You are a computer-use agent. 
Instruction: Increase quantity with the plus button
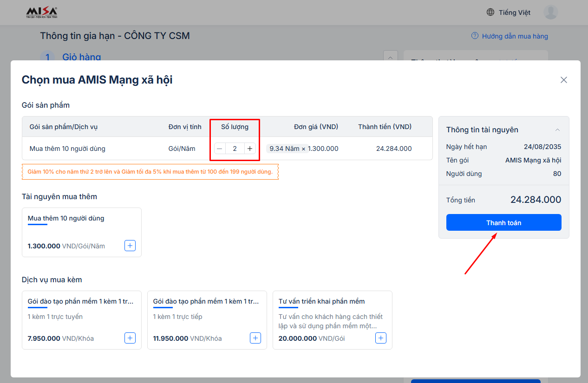[250, 149]
